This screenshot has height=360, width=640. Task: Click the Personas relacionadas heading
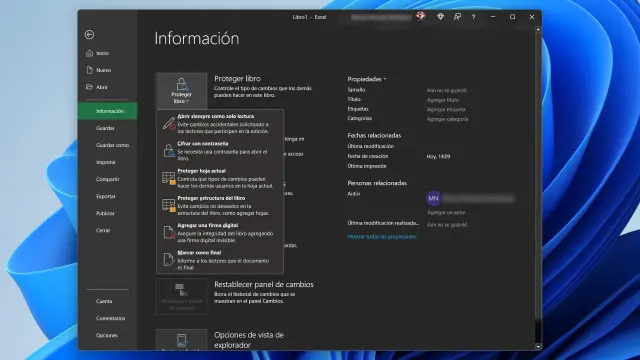click(x=377, y=183)
